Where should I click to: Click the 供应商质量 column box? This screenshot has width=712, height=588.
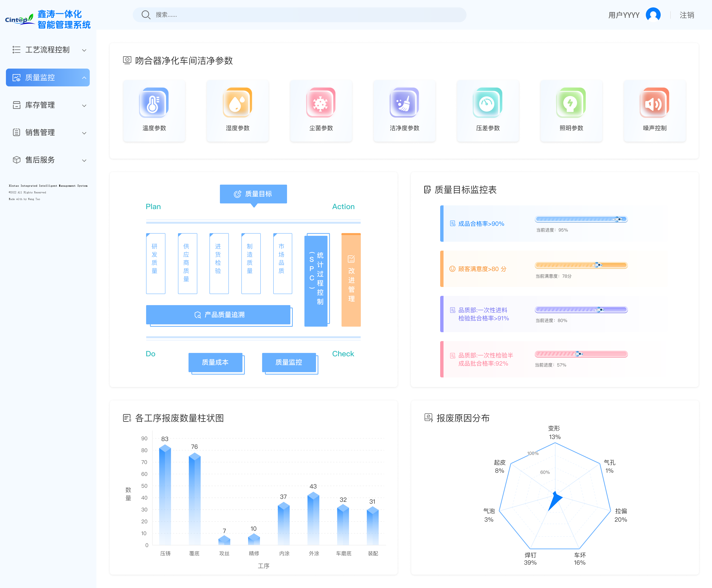pos(187,263)
